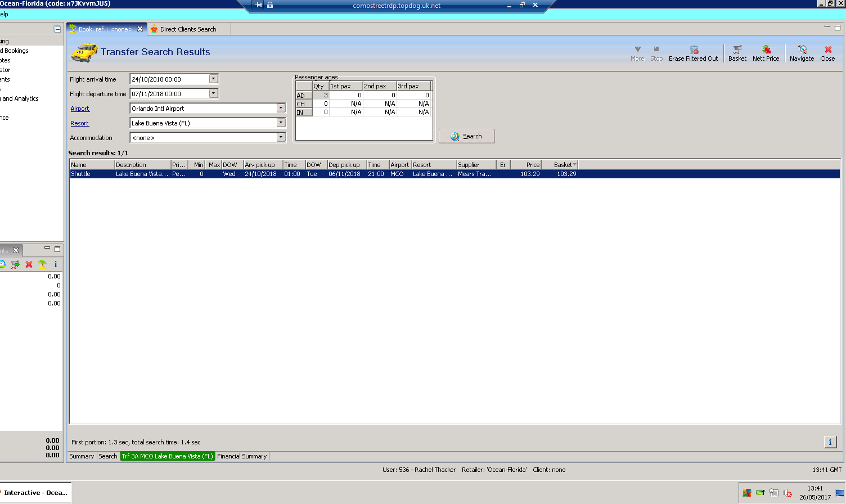Open the Financial Summary bottom tab

click(242, 456)
